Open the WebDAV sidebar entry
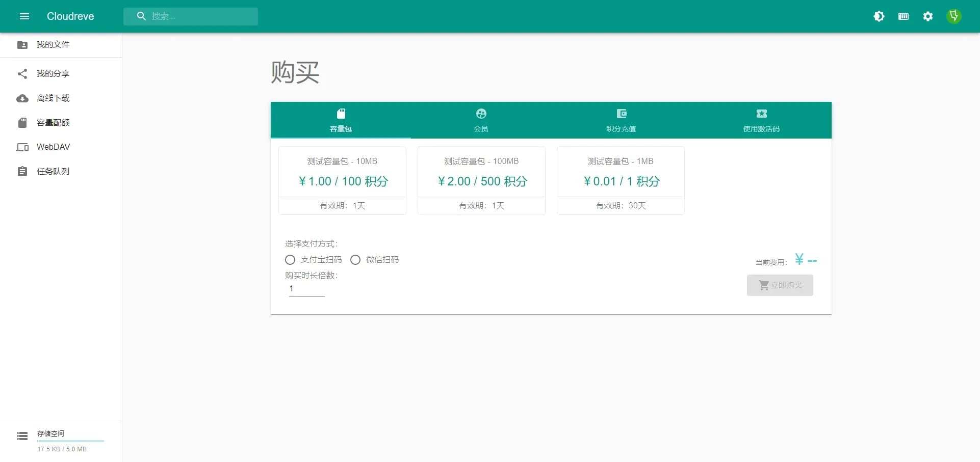Viewport: 980px width, 462px height. click(53, 147)
